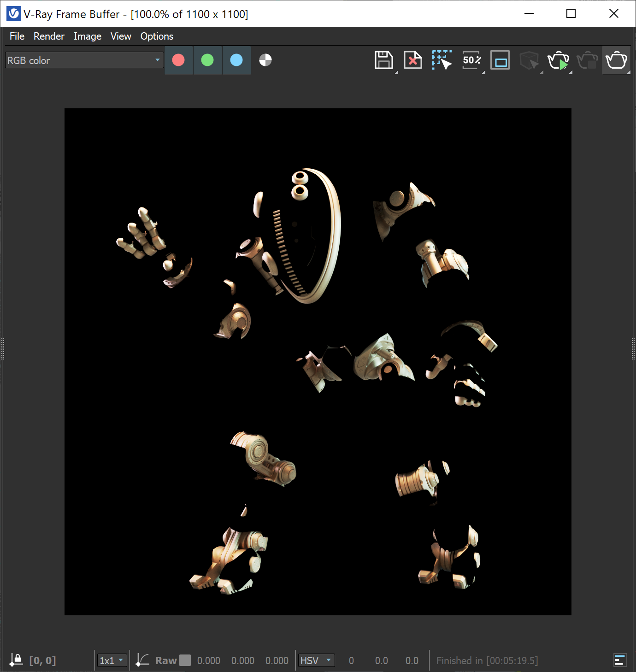Clear the frame buffer image
This screenshot has height=672, width=636.
412,60
